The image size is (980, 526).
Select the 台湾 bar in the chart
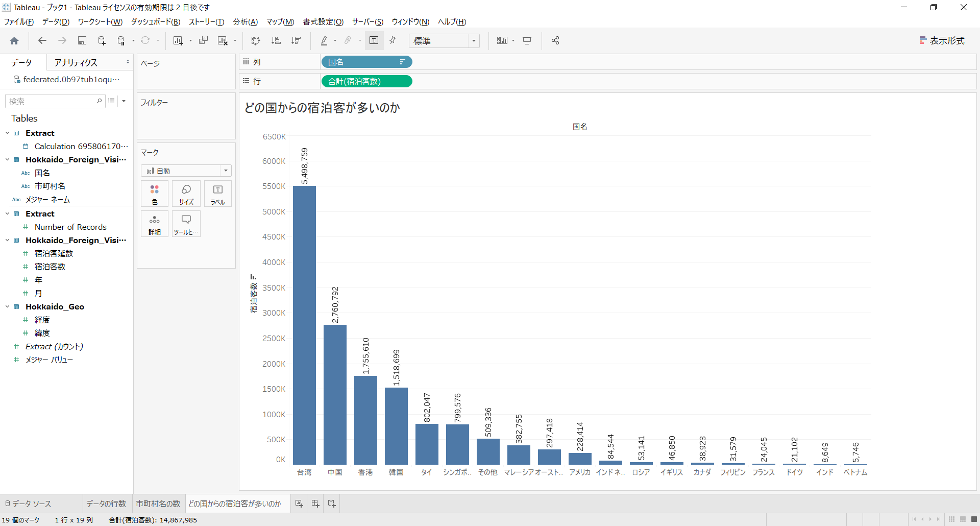coord(304,325)
